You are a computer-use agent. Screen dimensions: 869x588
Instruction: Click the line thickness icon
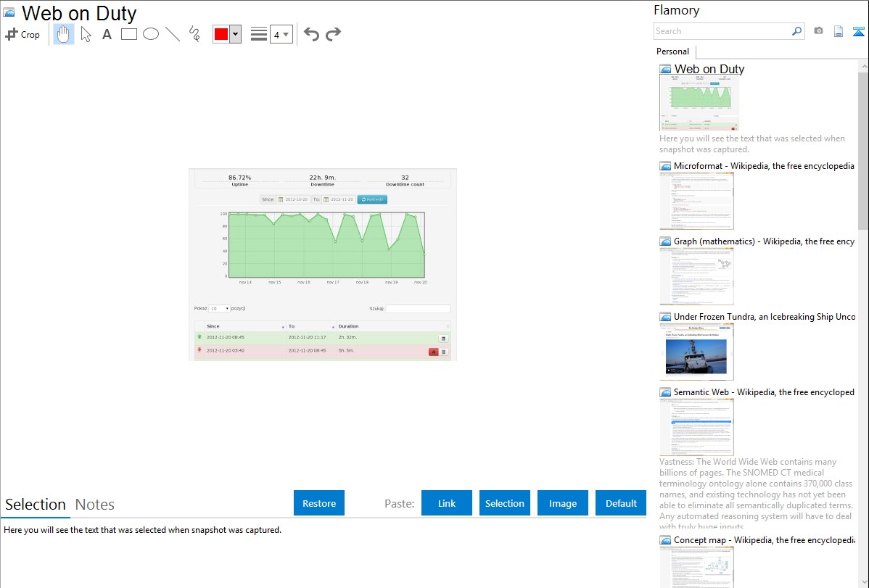[x=259, y=34]
